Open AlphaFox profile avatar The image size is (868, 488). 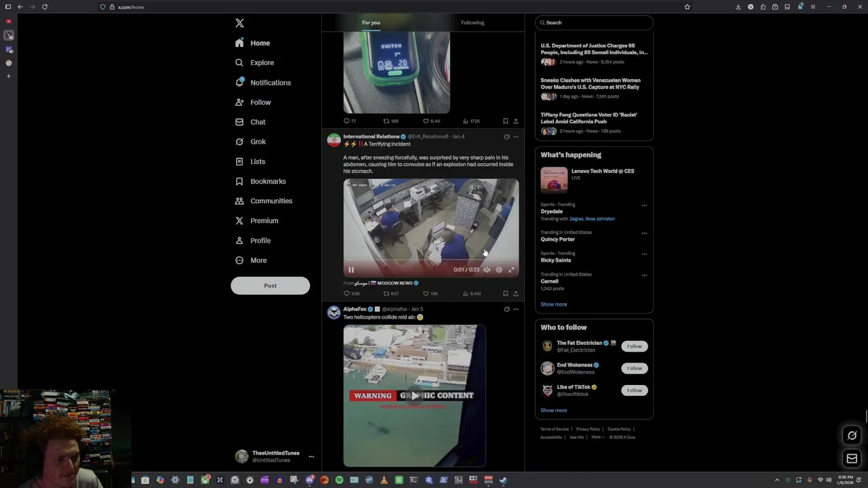pos(334,312)
